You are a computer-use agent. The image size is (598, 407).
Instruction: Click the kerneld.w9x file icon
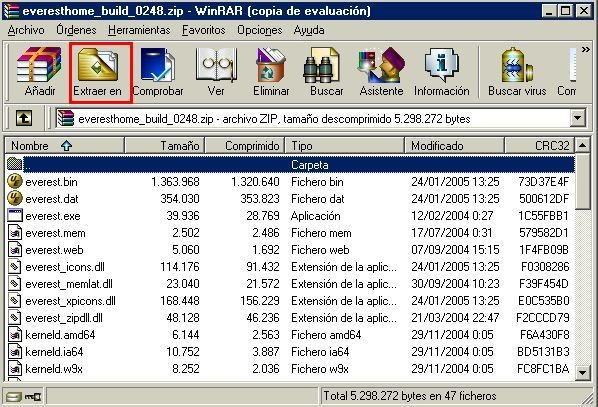coord(14,369)
